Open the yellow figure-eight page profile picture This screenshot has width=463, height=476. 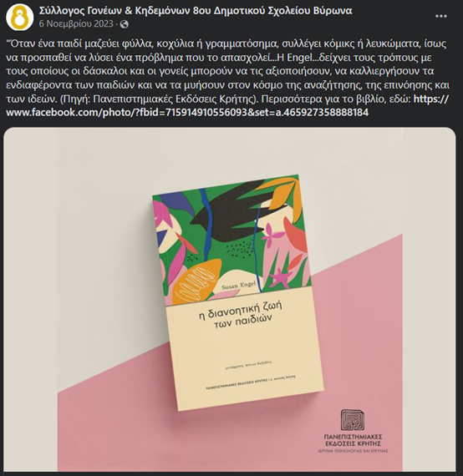[x=19, y=18]
